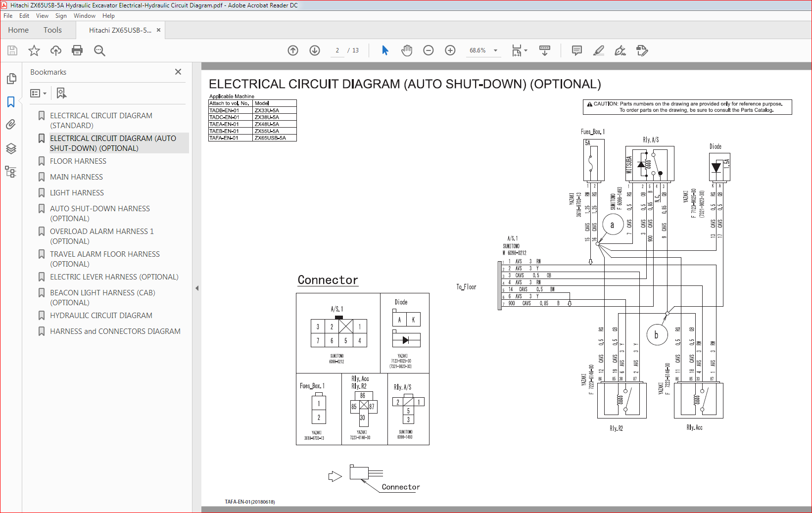Open the ELECTRIC LEVER HARNESS (OPTIONAL) bookmark

click(114, 277)
